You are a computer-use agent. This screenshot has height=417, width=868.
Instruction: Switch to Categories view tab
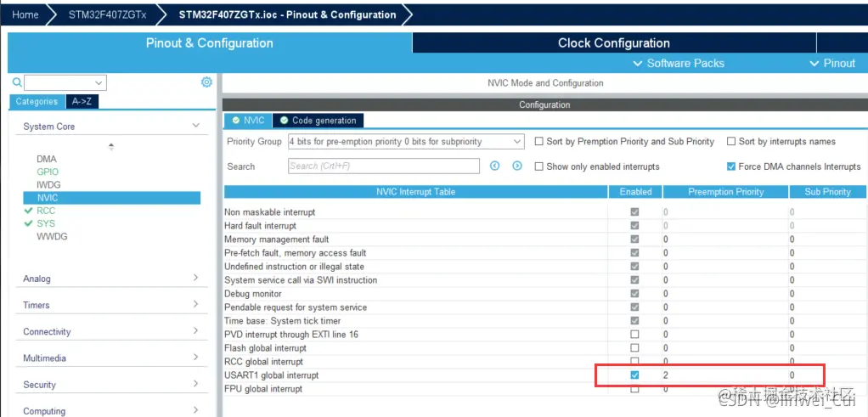point(37,101)
